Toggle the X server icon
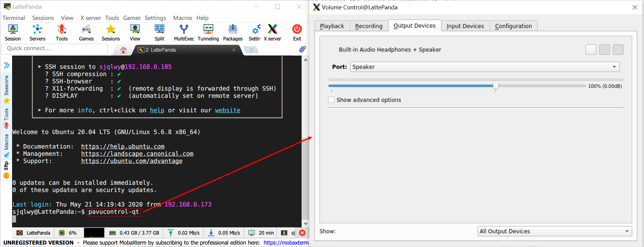The image size is (644, 247). point(272,33)
